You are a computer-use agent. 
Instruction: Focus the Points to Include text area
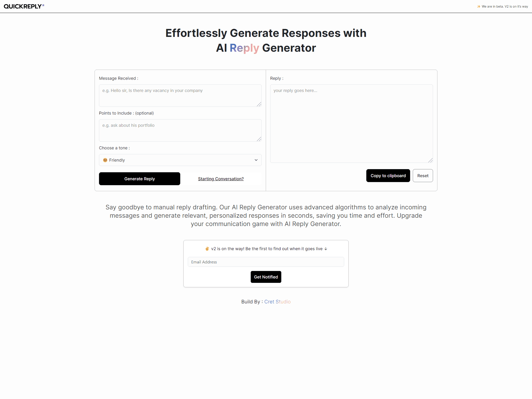coord(180,130)
